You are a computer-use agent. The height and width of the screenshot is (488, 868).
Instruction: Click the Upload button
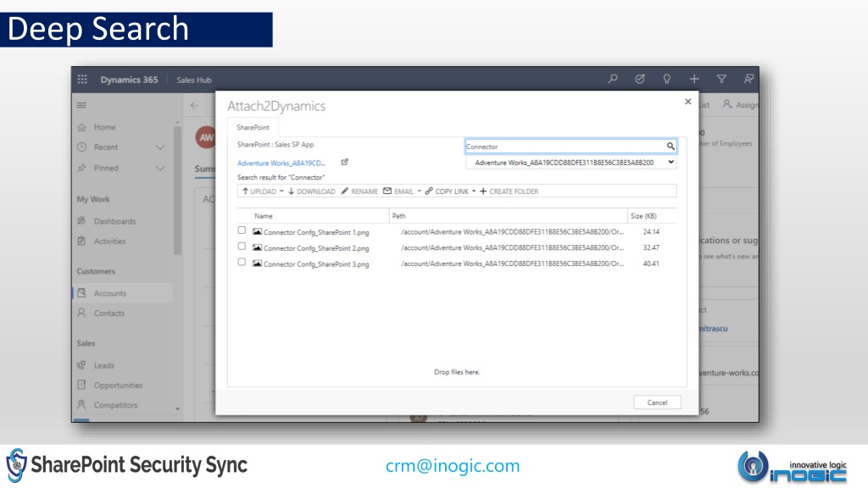259,191
